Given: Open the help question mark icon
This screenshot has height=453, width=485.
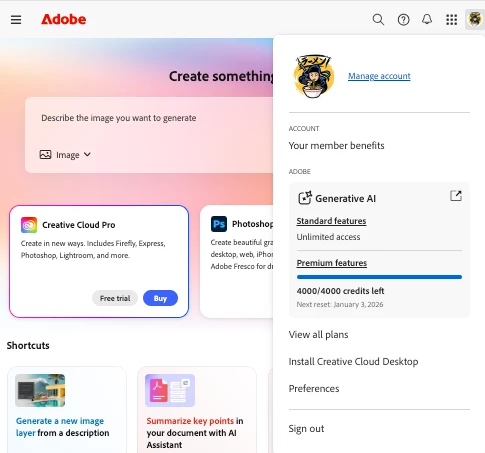Looking at the screenshot, I should (x=403, y=20).
